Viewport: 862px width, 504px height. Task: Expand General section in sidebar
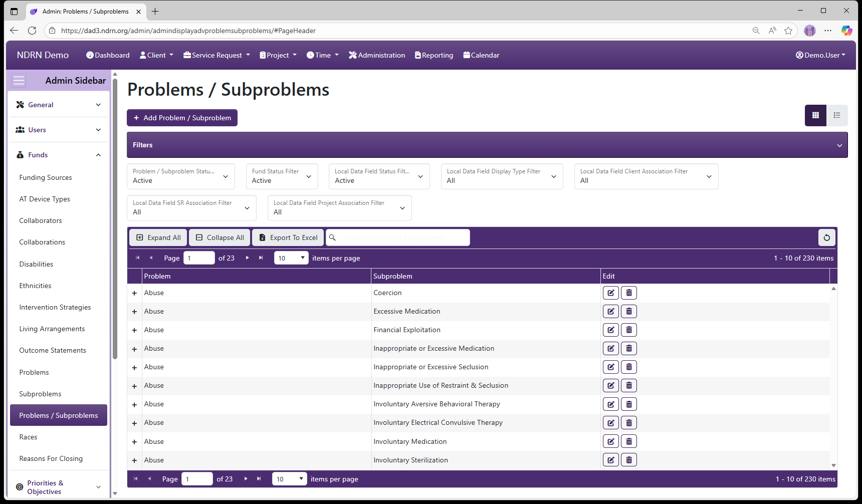tap(59, 105)
